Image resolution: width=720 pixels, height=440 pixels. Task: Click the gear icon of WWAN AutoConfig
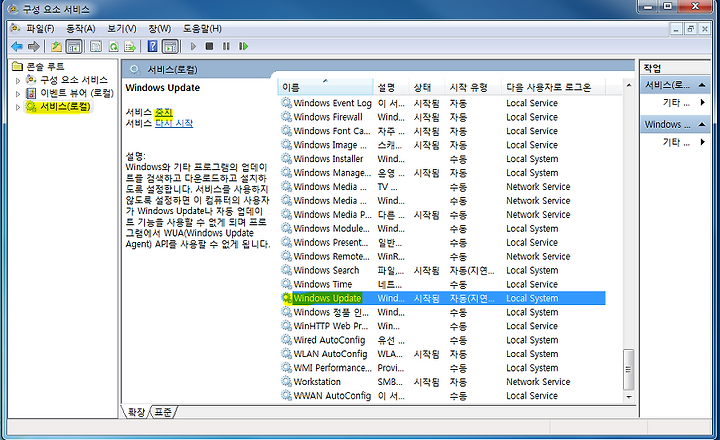(287, 395)
